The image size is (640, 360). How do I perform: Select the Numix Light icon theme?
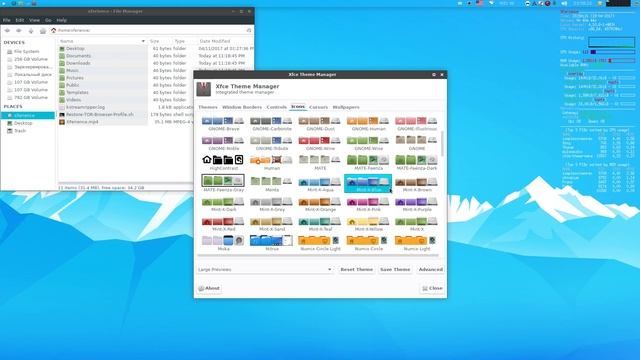point(417,243)
